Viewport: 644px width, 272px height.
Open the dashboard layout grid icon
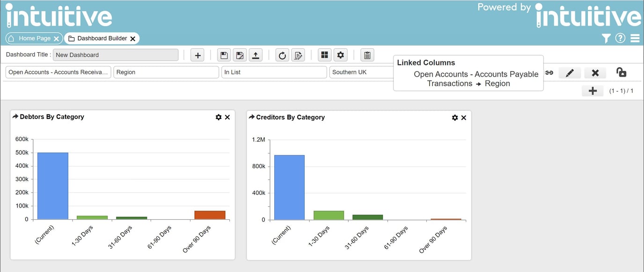point(324,55)
